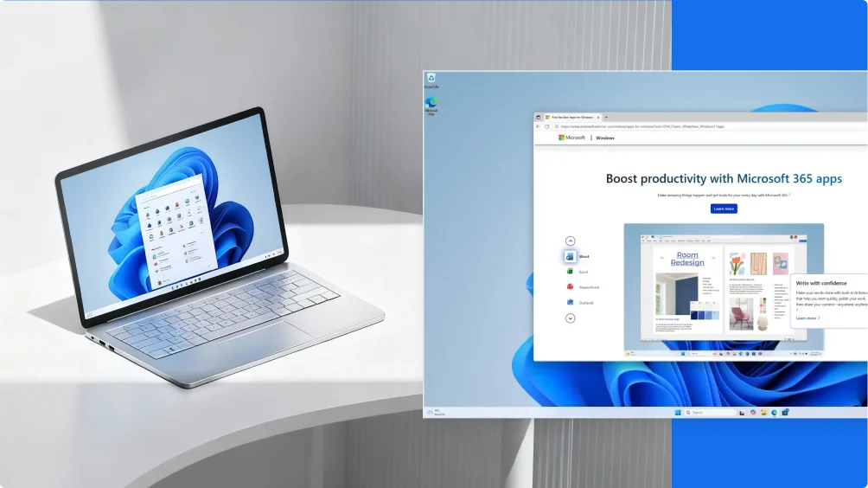This screenshot has height=488, width=868.
Task: Open File Explorer from the taskbar
Action: pyautogui.click(x=763, y=412)
